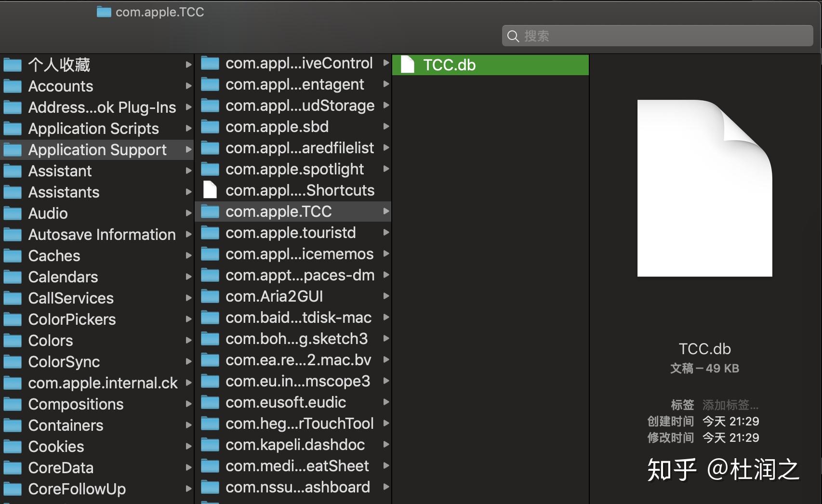Viewport: 822px width, 504px height.
Task: Click the TCC.db name in preview pane
Action: click(x=704, y=349)
